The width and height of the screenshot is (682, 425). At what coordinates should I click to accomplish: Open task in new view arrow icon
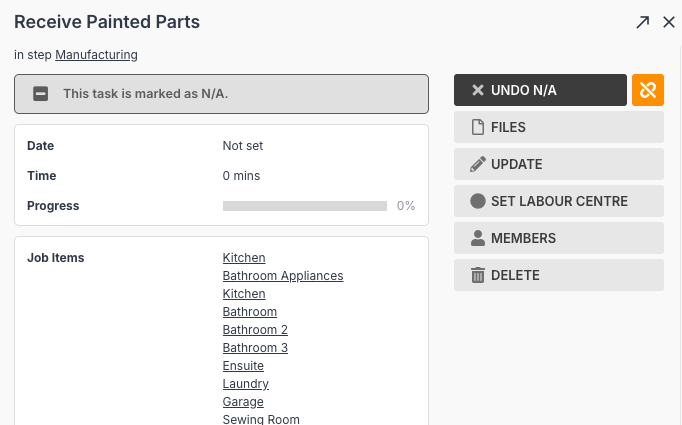tap(642, 22)
